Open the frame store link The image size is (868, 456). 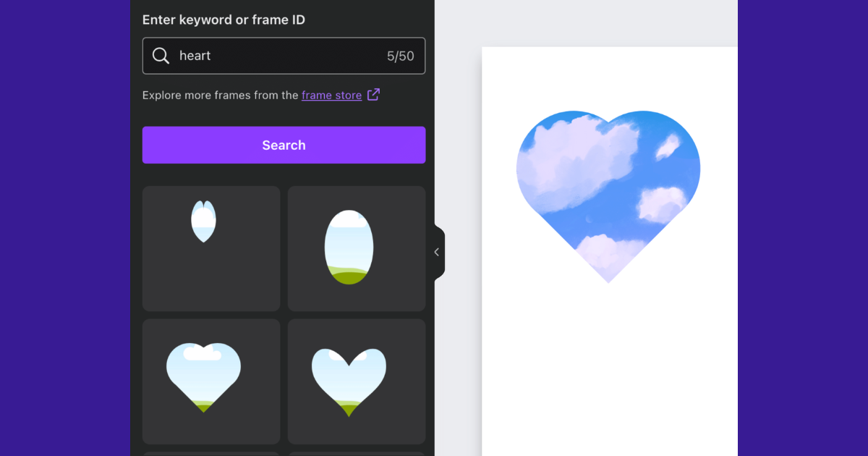point(331,95)
